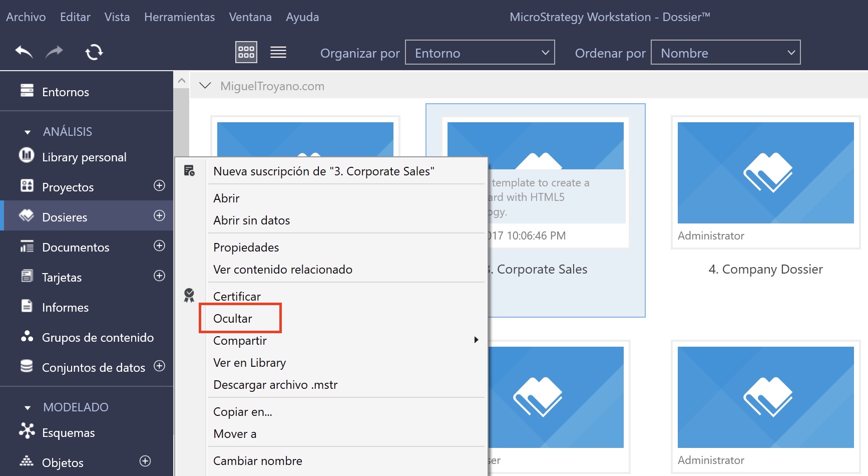Collapse the MiguelTroyano.com environment group
Viewport: 868px width, 476px height.
205,86
